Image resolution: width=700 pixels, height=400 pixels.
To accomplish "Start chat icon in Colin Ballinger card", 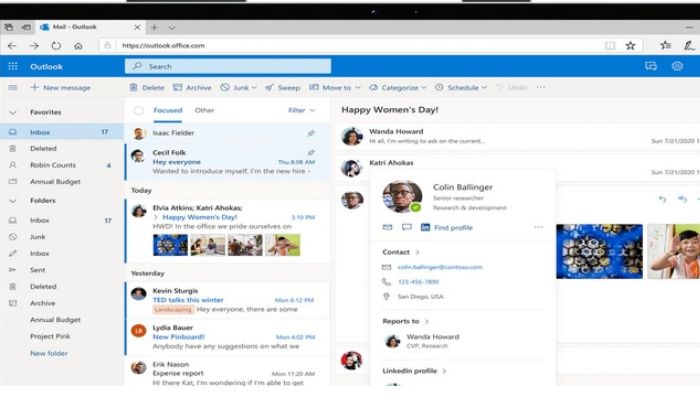I will pos(406,227).
